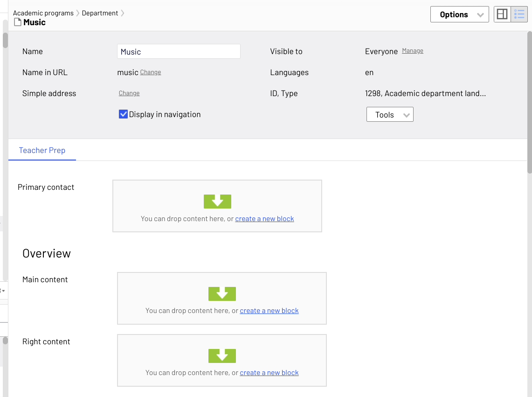Click Change link for Simple address
The width and height of the screenshot is (532, 397).
coord(129,93)
